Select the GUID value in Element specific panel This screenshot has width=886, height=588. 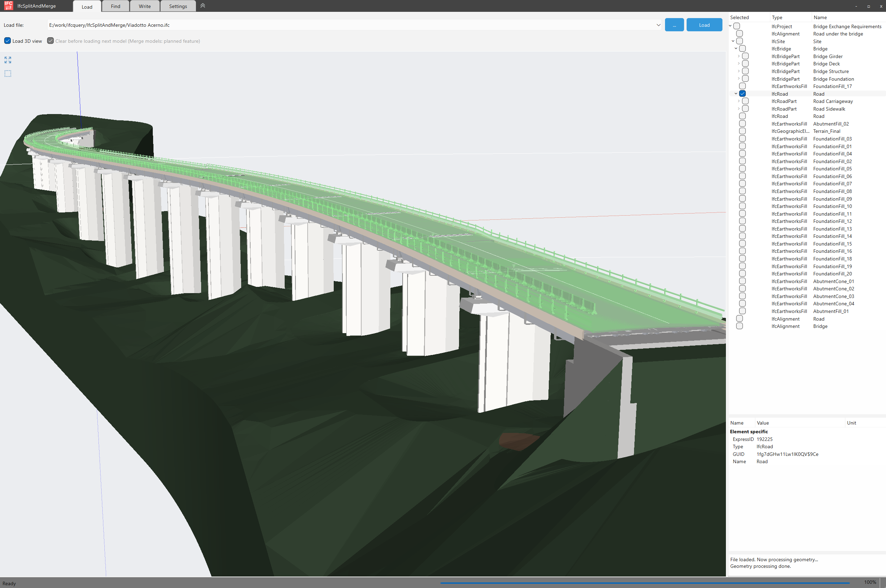click(787, 454)
